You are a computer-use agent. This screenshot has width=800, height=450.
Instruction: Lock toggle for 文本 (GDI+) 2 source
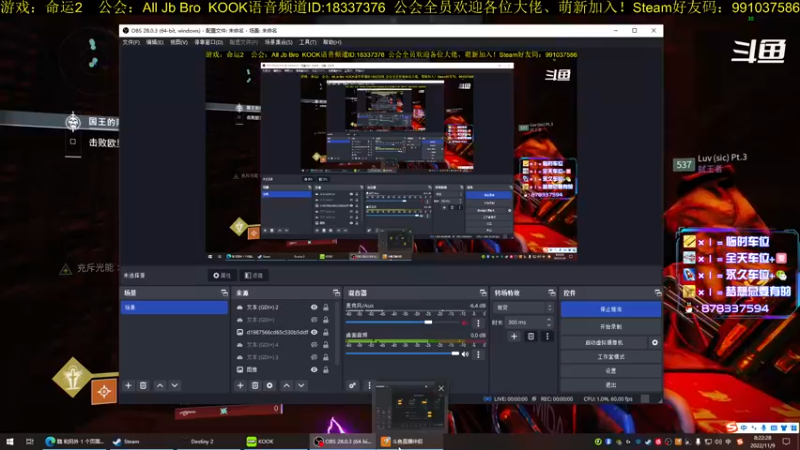[x=326, y=307]
